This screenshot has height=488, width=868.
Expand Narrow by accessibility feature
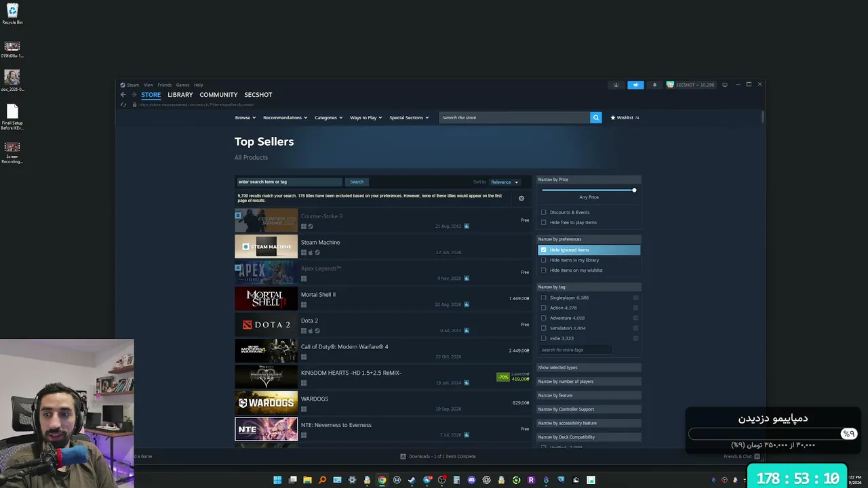[x=589, y=423]
